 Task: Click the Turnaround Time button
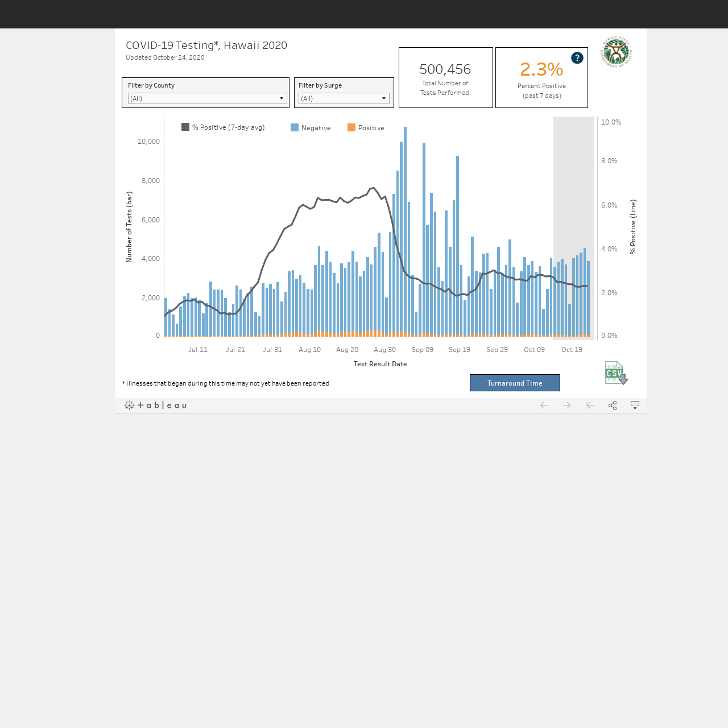pyautogui.click(x=515, y=383)
